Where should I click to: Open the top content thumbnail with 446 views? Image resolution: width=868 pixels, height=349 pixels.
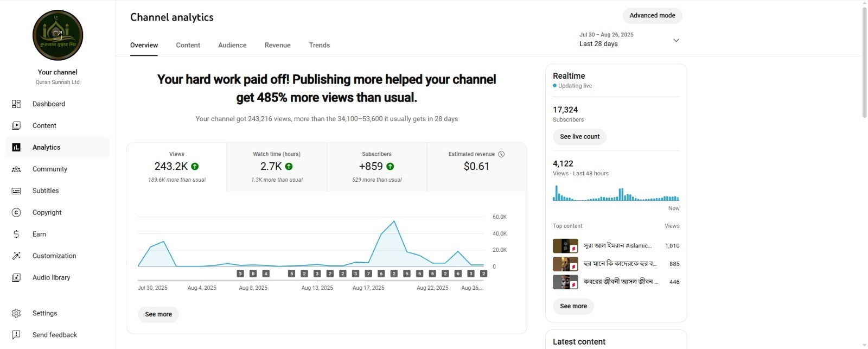[565, 282]
